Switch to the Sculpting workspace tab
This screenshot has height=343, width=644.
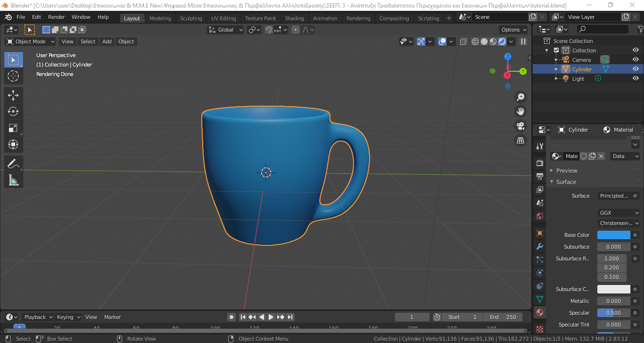(191, 18)
